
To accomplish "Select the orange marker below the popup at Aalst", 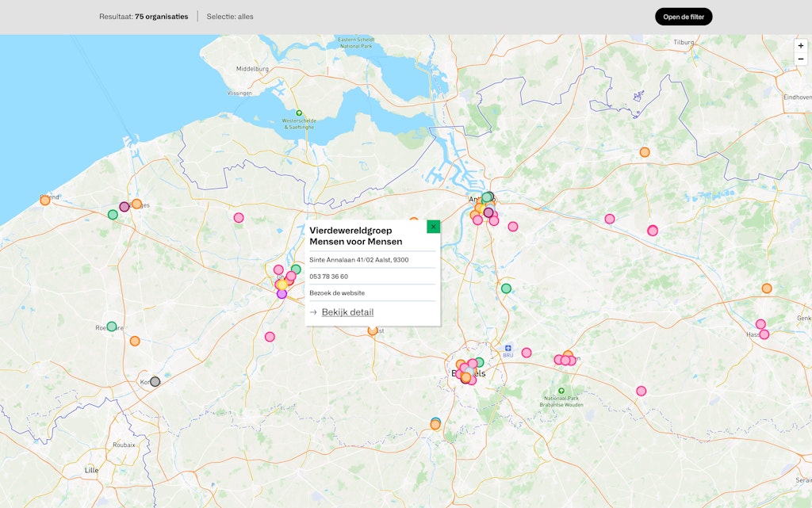I will [373, 330].
